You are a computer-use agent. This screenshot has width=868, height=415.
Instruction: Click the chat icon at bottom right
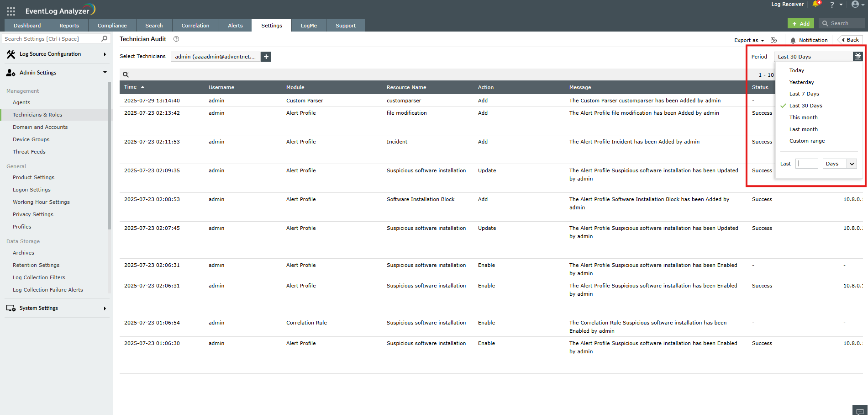point(860,411)
